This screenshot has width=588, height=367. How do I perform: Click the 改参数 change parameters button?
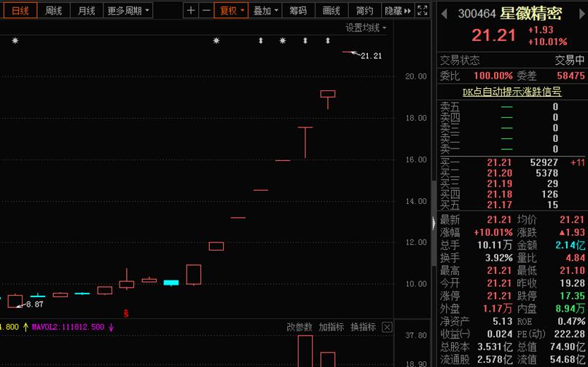point(299,327)
